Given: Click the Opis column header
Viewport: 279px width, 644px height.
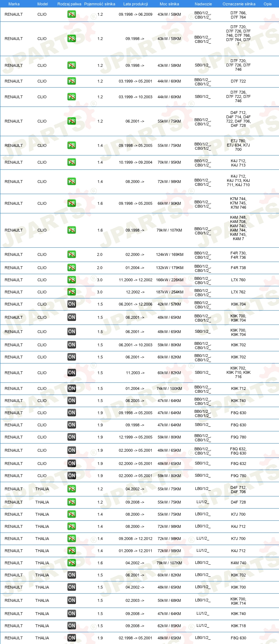Looking at the screenshot, I should (x=268, y=4).
